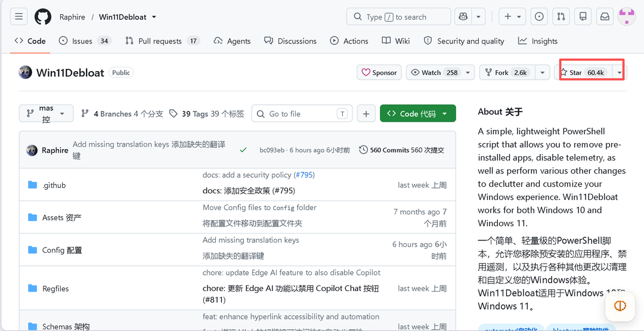Focus the Go to file input
This screenshot has height=331, width=644.
302,114
